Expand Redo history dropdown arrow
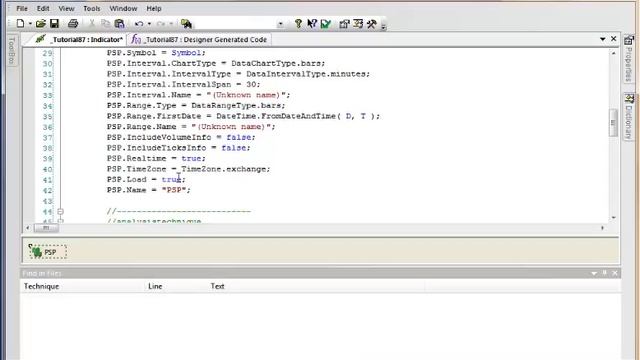The width and height of the screenshot is (640, 360). click(171, 24)
